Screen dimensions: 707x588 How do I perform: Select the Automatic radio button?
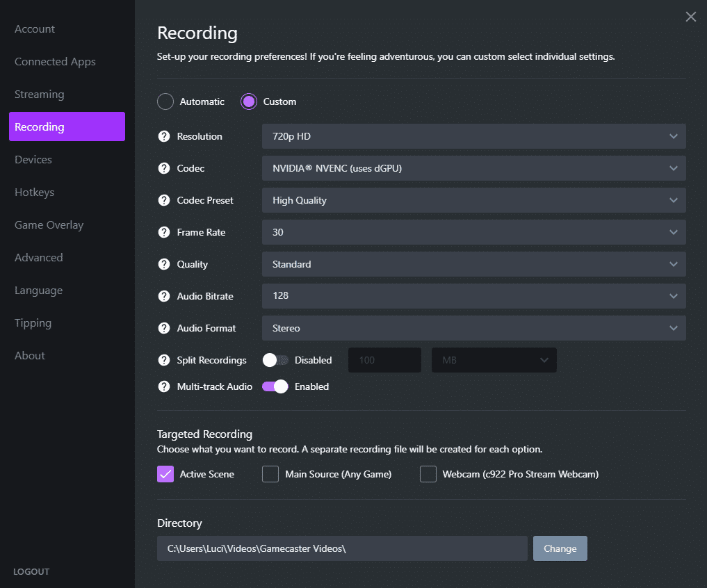point(165,101)
